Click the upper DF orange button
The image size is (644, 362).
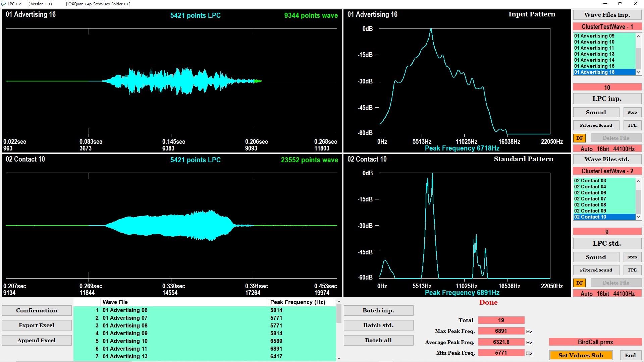click(579, 138)
